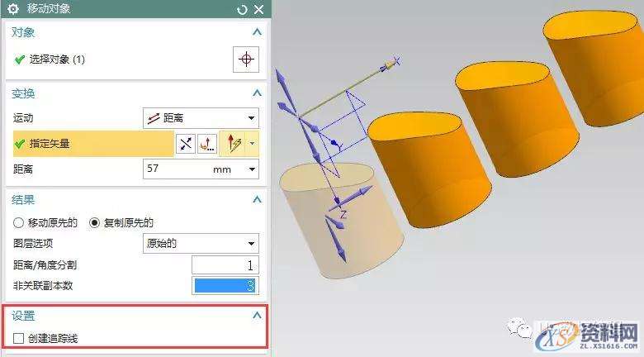
Task: Click the X axis handle in viewport
Action: pyautogui.click(x=391, y=63)
